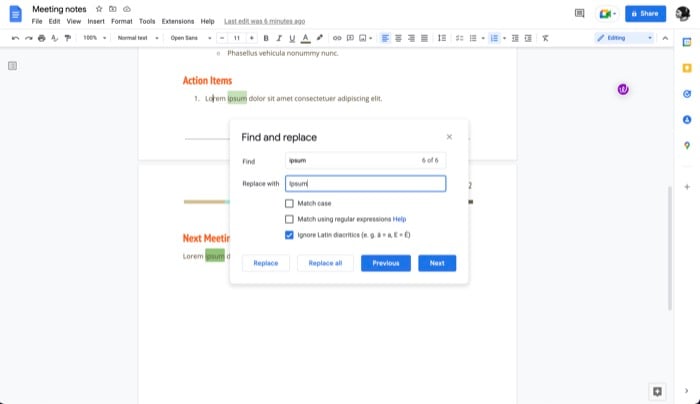
Task: Insert a link
Action: (x=337, y=38)
